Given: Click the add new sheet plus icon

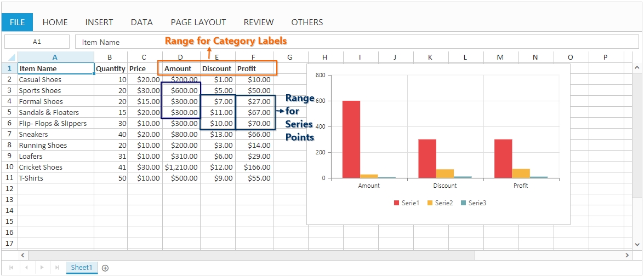Looking at the screenshot, I should point(105,268).
